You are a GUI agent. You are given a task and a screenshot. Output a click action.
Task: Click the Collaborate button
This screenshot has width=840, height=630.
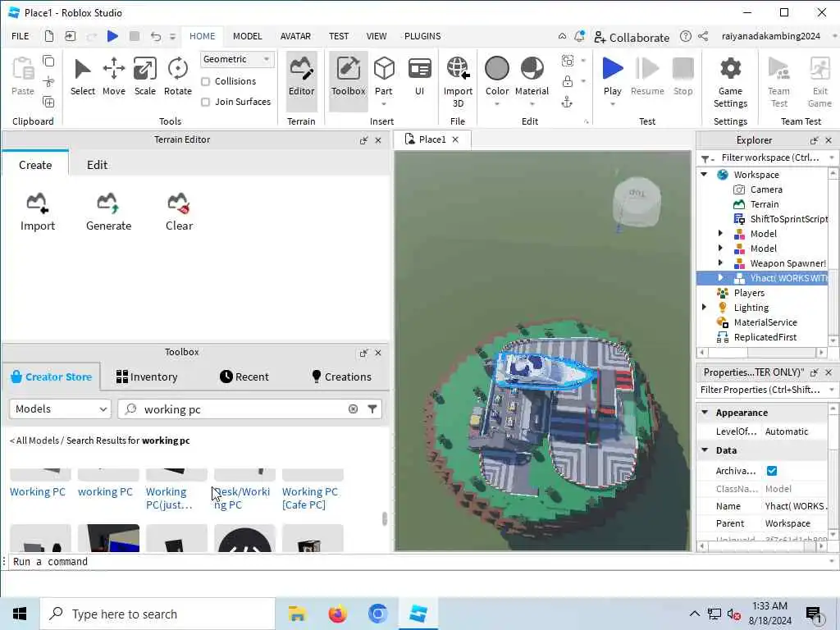click(632, 37)
